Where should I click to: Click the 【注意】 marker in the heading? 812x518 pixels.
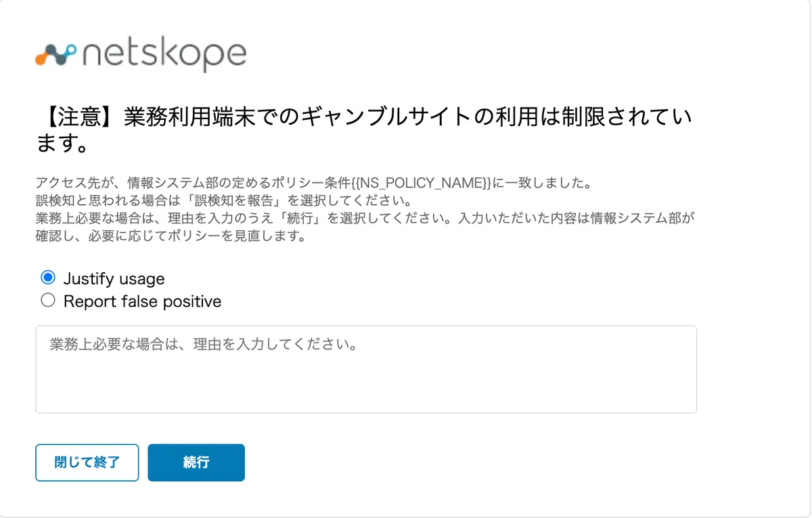(x=79, y=118)
